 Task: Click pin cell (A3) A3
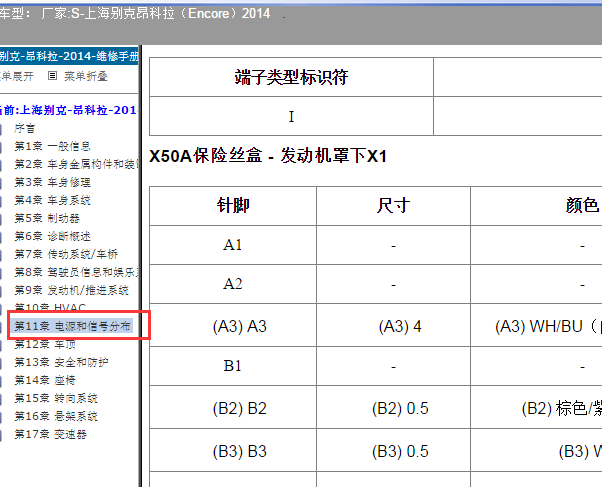[233, 326]
